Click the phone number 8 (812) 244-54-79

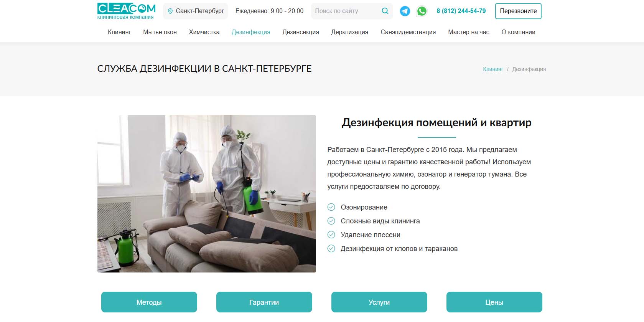[461, 11]
